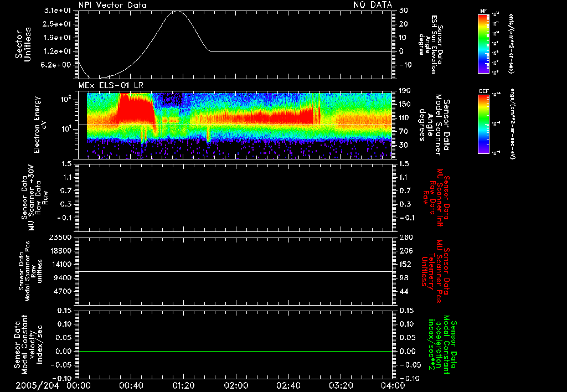Click the 190 scanner angle tick value
The image size is (567, 392).
[404, 91]
